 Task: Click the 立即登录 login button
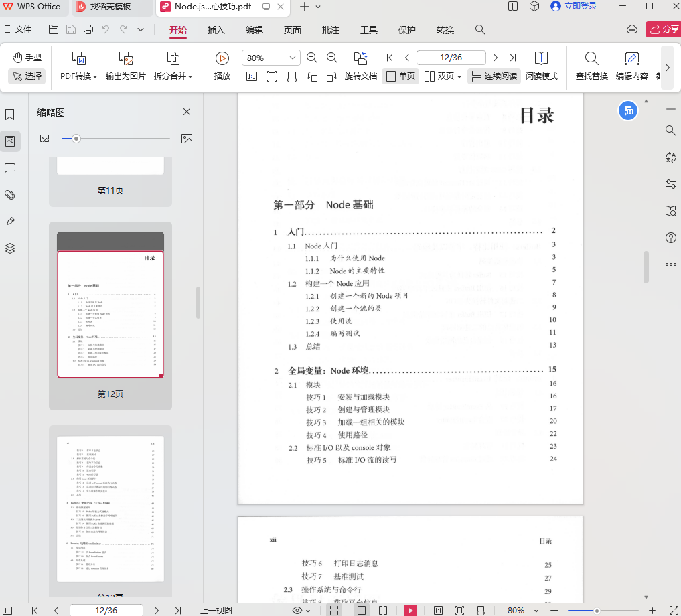click(x=573, y=7)
